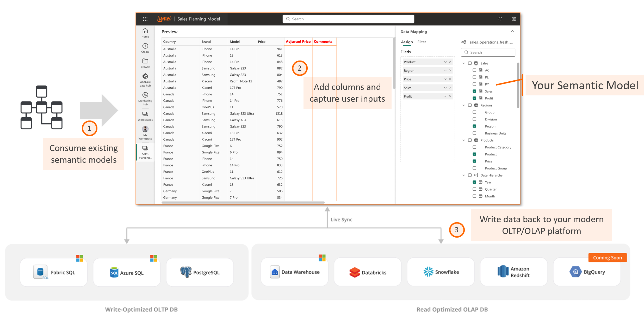Enable the Product Category checkbox
The width and height of the screenshot is (644, 320).
click(x=474, y=147)
